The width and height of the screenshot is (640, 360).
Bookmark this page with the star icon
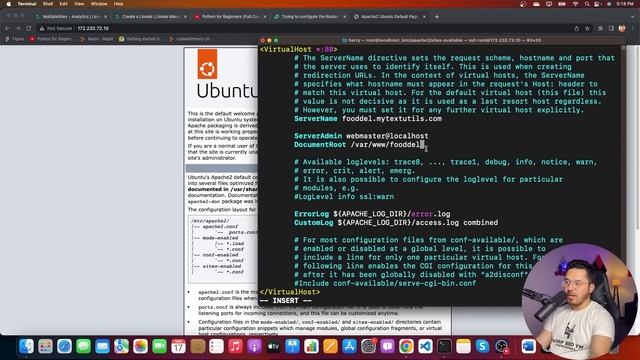[x=587, y=28]
